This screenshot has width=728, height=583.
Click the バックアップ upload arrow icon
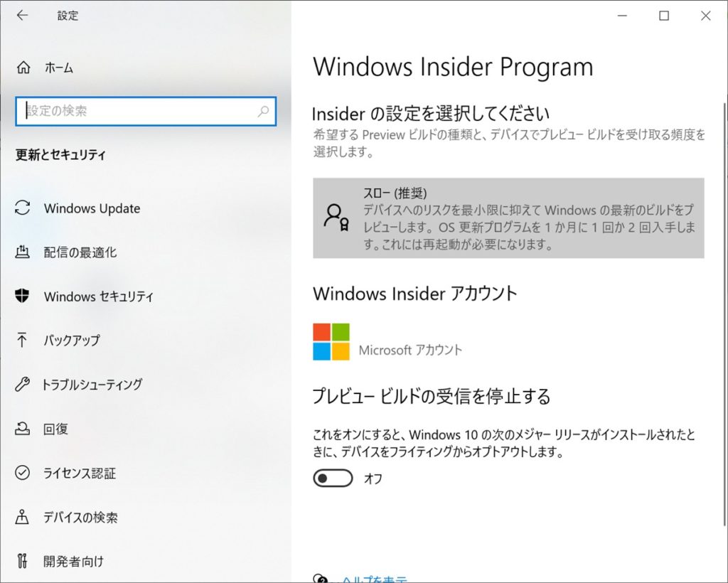tap(22, 341)
